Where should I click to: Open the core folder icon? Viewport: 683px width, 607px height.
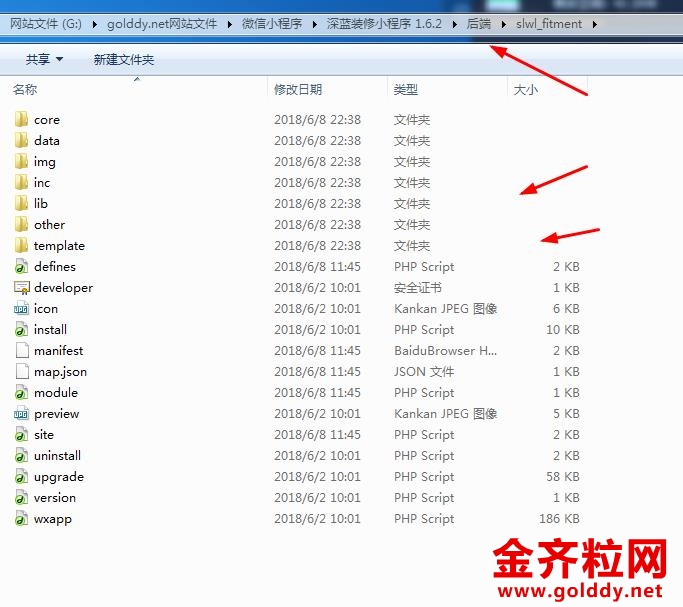21,119
